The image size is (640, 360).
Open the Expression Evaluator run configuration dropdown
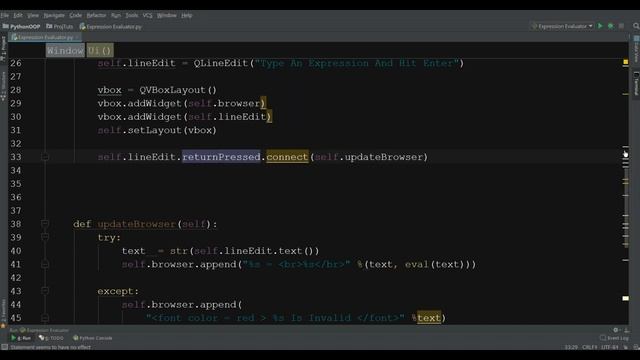click(562, 26)
